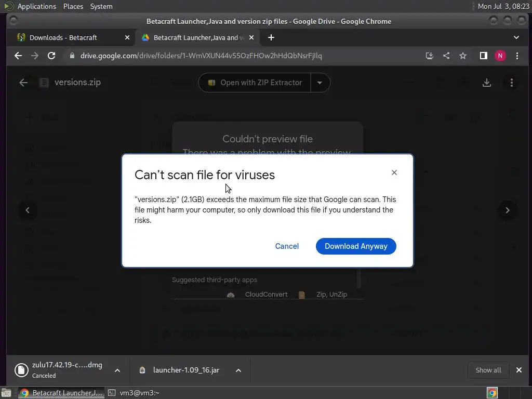Click Chrome forward arrow
This screenshot has width=532, height=399.
tap(35, 56)
